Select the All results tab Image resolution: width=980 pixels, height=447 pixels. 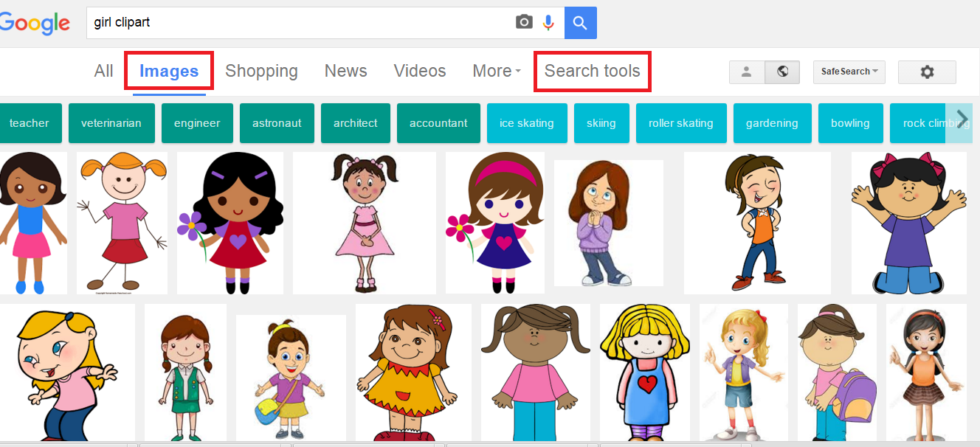[104, 71]
